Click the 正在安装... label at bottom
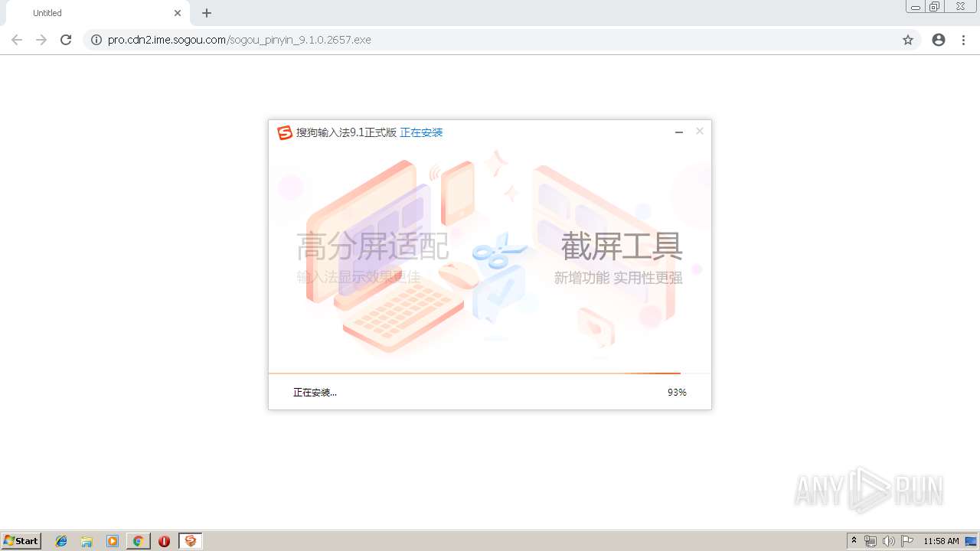This screenshot has height=551, width=980. coord(315,393)
